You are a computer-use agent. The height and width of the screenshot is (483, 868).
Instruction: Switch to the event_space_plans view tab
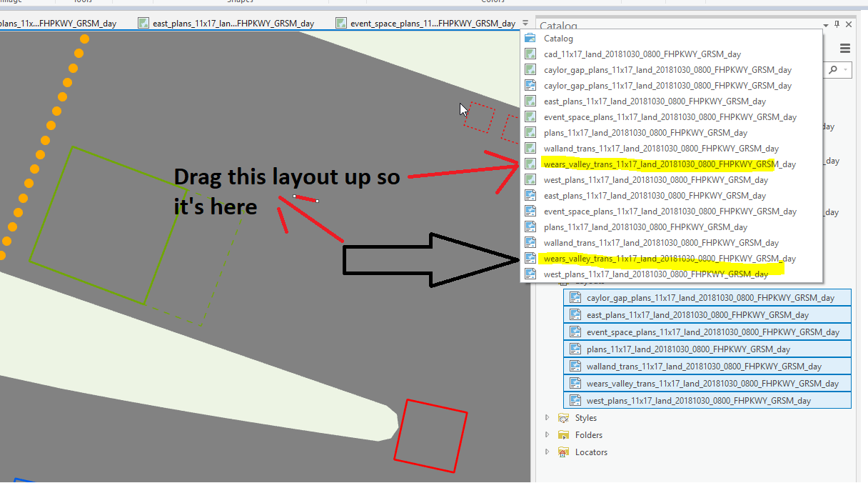(x=425, y=23)
